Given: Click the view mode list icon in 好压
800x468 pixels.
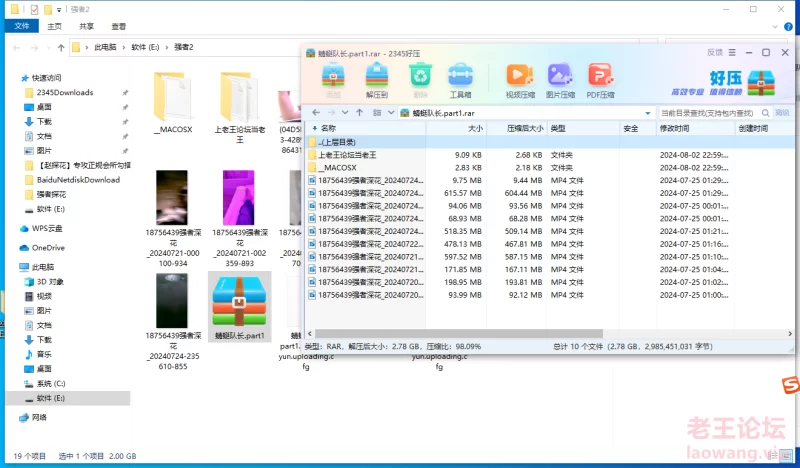Looking at the screenshot, I should pos(377,113).
